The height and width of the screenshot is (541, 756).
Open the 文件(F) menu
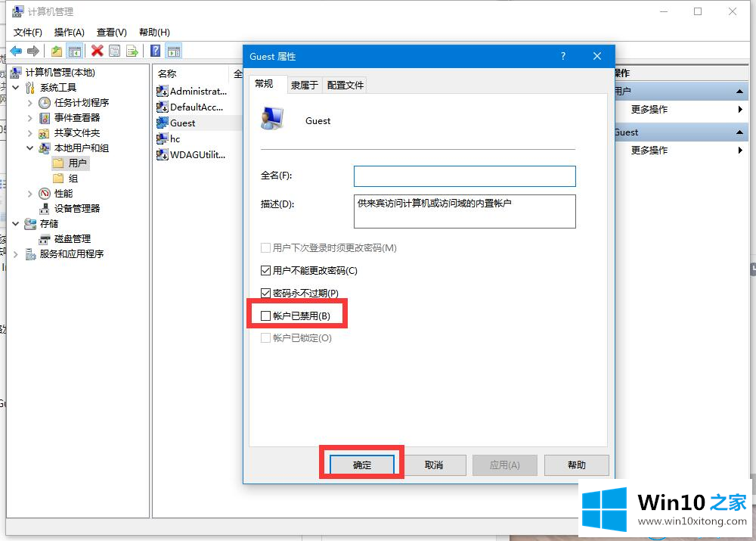coord(27,33)
